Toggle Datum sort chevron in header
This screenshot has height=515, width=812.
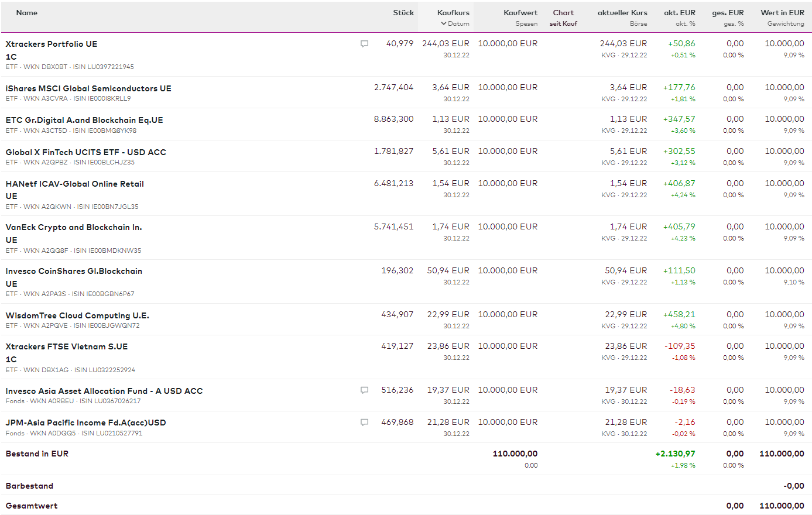(x=444, y=24)
